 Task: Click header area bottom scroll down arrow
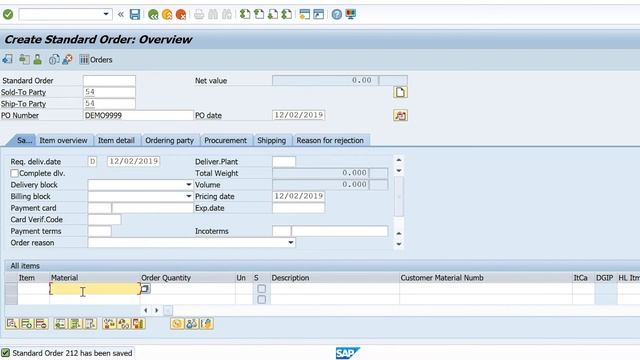399,244
